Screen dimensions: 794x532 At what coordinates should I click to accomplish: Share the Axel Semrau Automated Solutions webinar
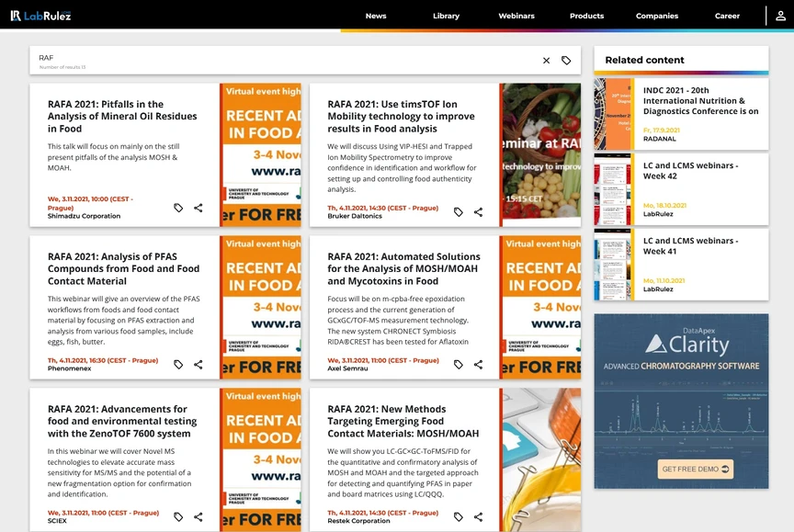coord(479,365)
